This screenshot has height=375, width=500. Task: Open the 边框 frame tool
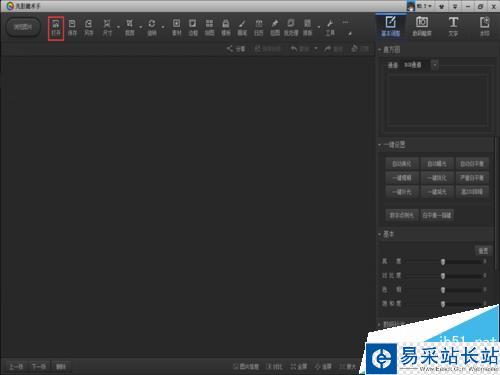193,28
